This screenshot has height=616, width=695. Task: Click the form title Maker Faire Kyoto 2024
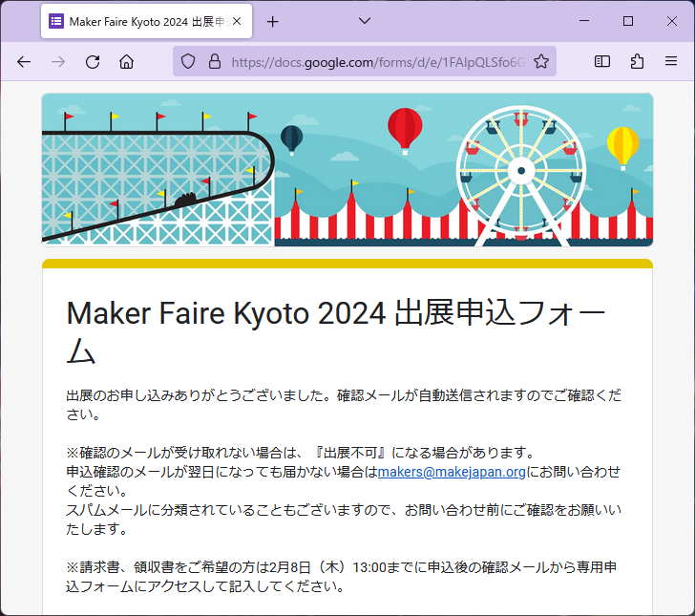(335, 331)
